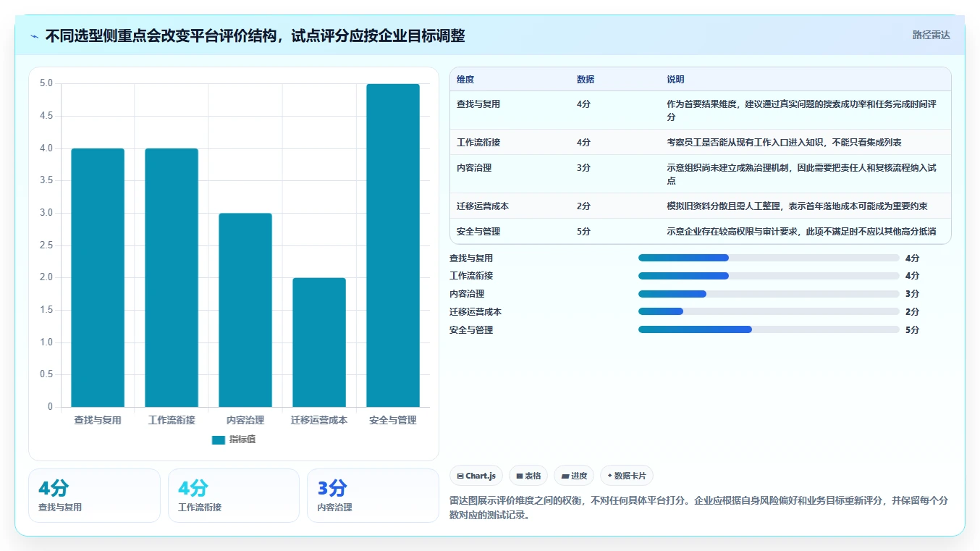Screen dimensions: 980x551
Task: Click the 5分 value in the table
Action: point(583,232)
